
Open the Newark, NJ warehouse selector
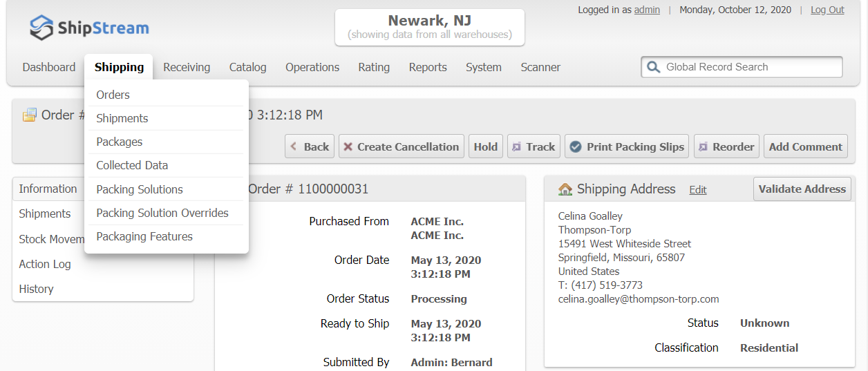[x=429, y=27]
